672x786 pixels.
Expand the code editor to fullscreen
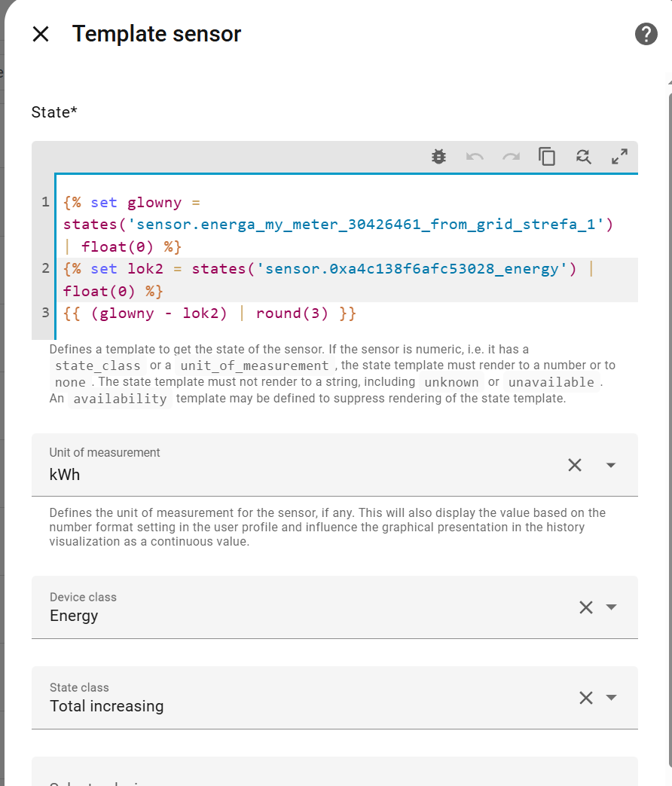click(619, 157)
